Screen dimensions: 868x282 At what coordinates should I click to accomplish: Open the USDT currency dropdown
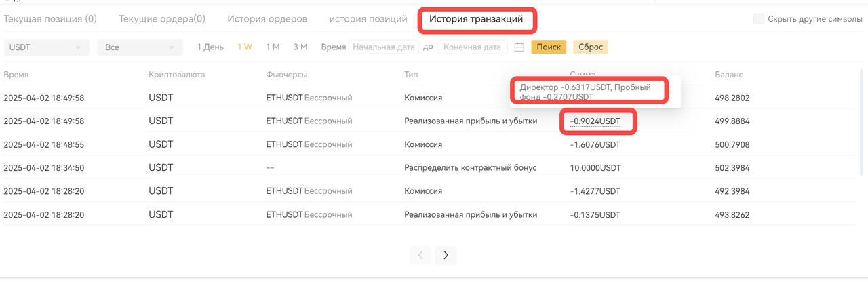[x=47, y=47]
